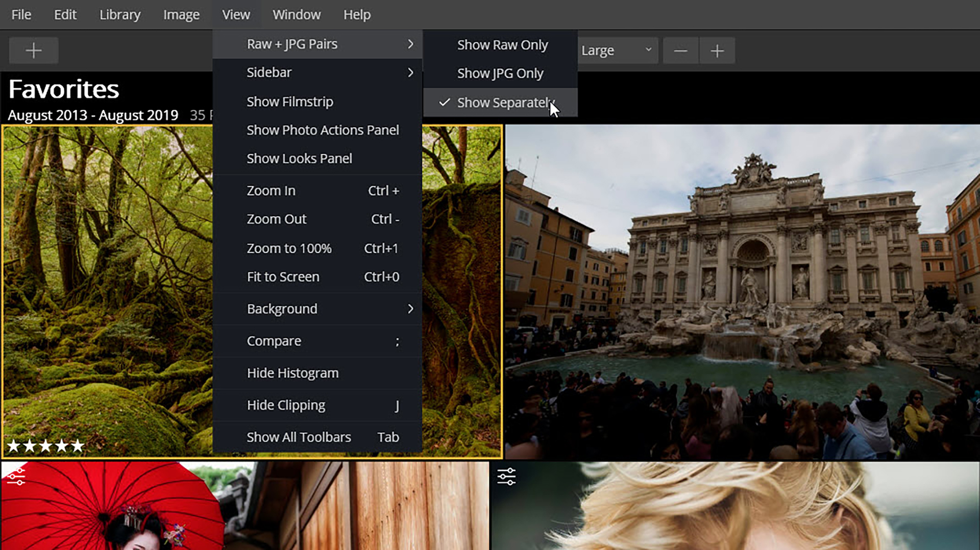Toggle off the Show Separately option
Image resolution: width=980 pixels, height=550 pixels.
(505, 102)
